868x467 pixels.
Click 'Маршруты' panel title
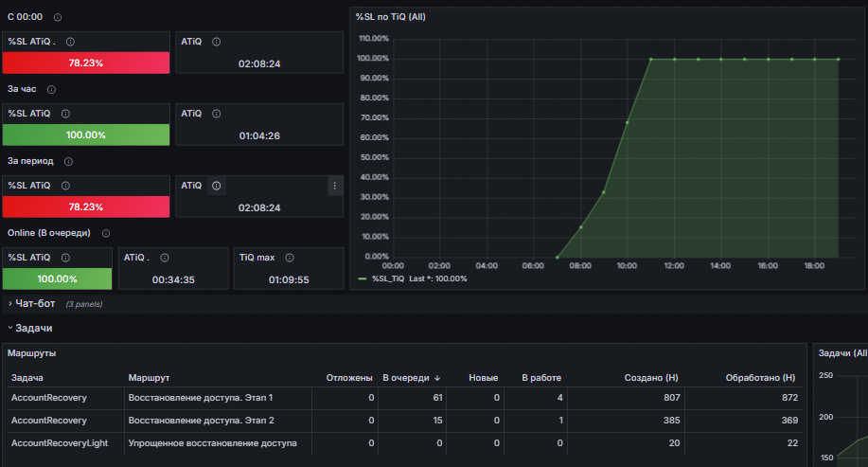tap(31, 353)
